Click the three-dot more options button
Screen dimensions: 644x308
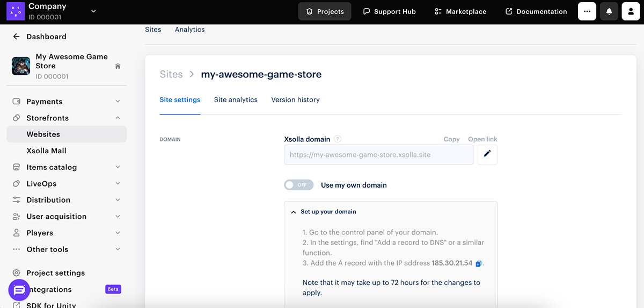click(587, 11)
